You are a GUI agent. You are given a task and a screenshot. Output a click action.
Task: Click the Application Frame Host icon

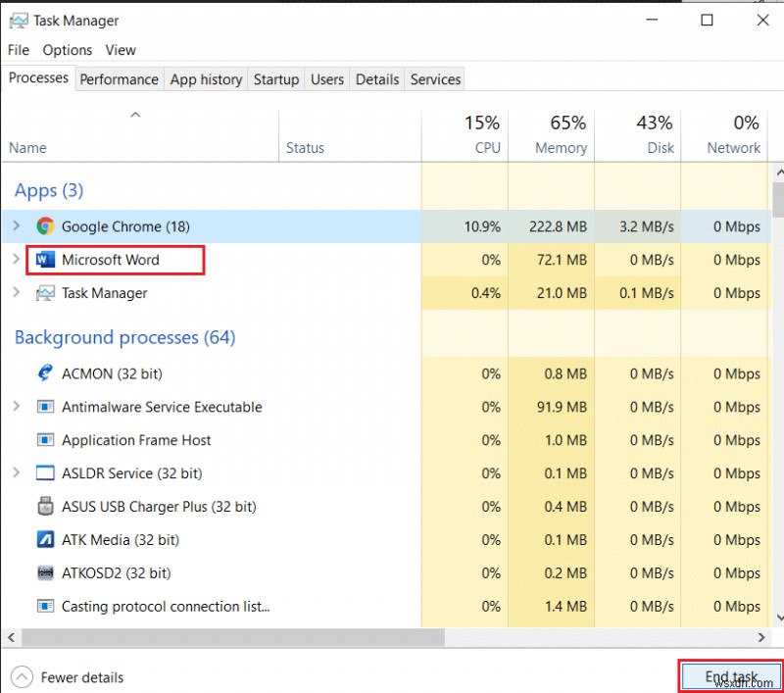[45, 440]
